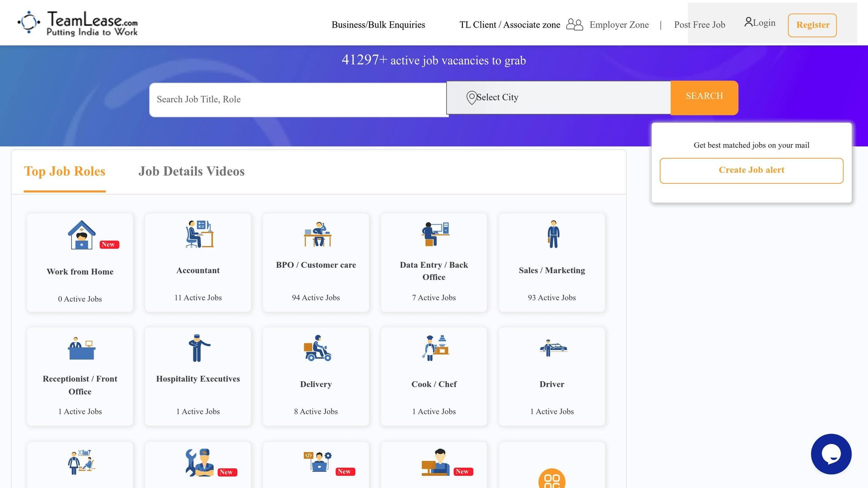This screenshot has height=488, width=868.
Task: Click the Hospitality Executives icon
Action: tap(199, 348)
